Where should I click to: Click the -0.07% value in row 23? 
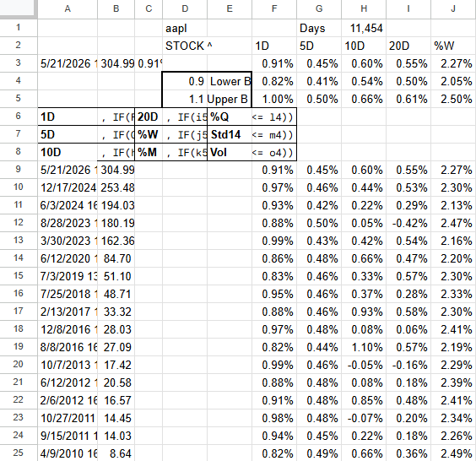[364, 418]
